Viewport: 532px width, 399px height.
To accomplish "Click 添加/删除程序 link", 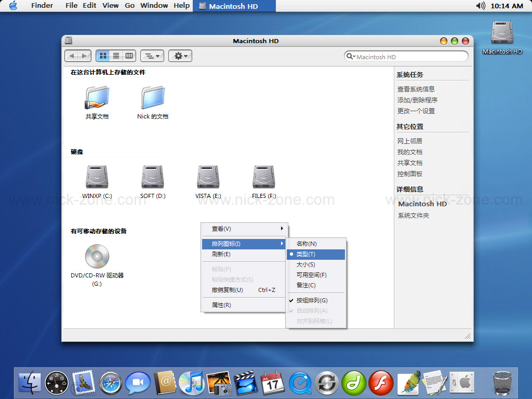I will [x=417, y=100].
